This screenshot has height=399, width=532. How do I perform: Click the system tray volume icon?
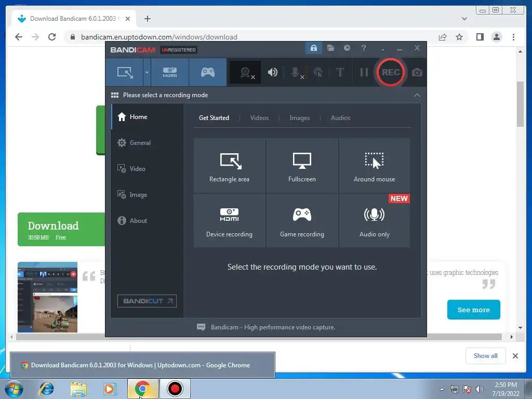click(479, 389)
